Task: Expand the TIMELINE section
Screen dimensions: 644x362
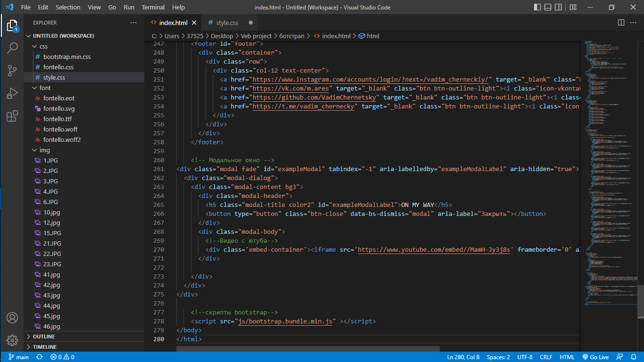Action: point(45,347)
